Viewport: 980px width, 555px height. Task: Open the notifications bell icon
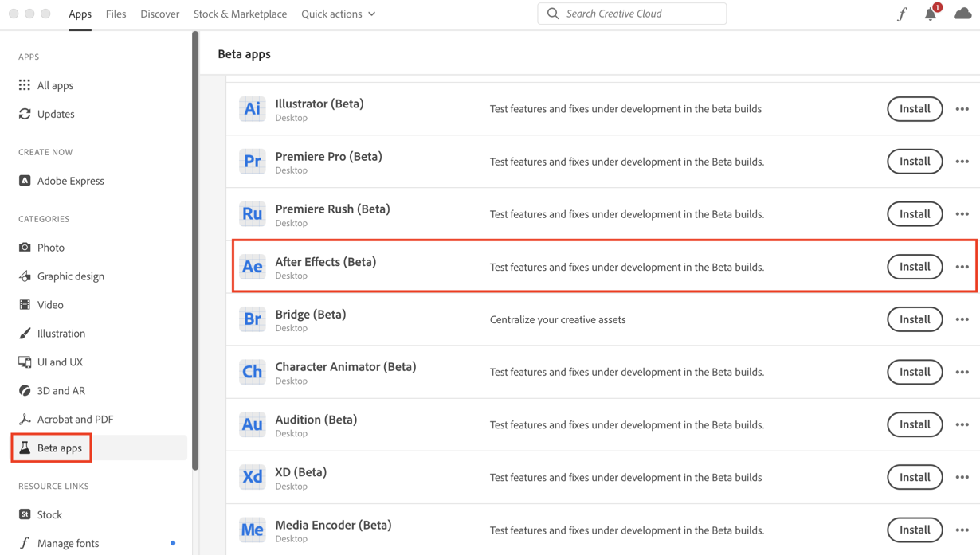tap(930, 14)
